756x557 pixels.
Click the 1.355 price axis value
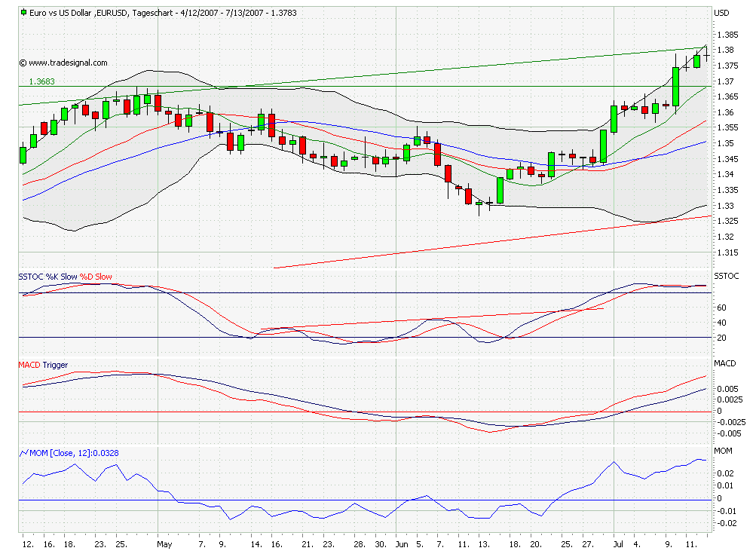[x=727, y=128]
